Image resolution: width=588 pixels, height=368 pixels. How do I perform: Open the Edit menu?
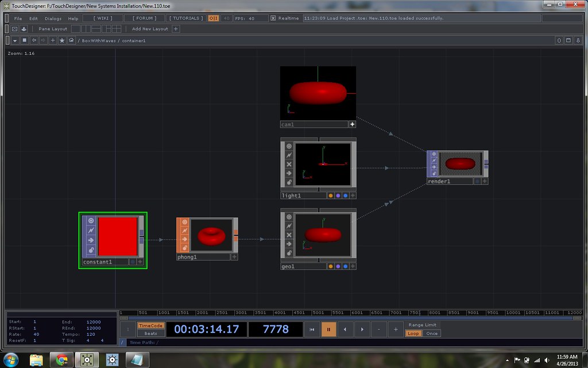[33, 18]
